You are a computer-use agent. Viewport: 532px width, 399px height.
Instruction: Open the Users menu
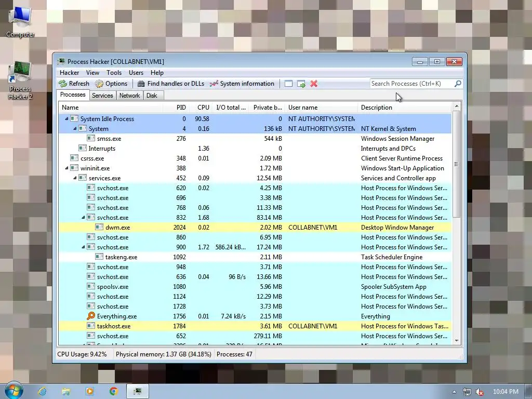136,73
